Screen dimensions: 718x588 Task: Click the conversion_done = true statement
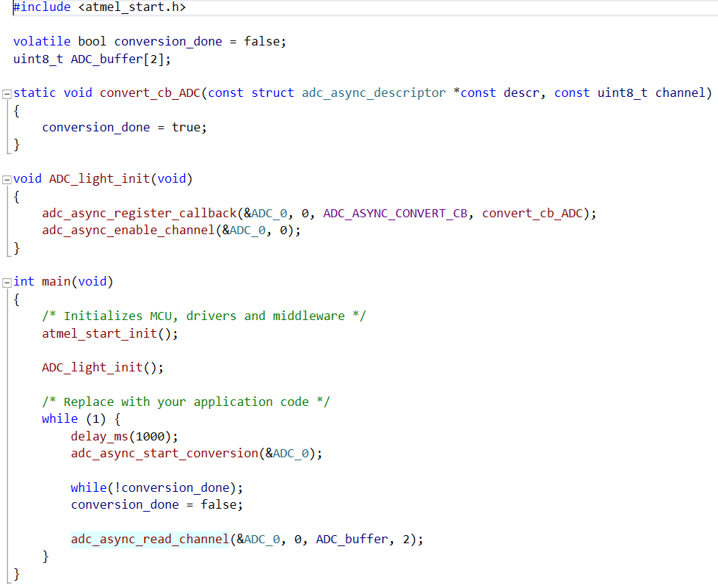tap(123, 127)
